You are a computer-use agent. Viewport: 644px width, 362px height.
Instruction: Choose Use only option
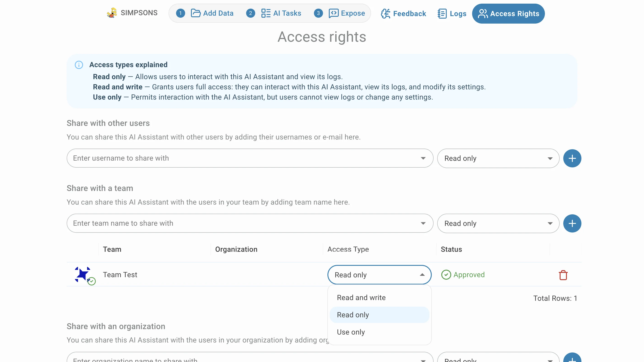(x=379, y=332)
